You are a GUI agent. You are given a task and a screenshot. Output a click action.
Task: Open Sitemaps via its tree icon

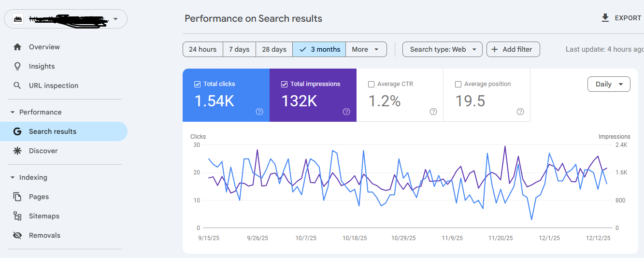17,216
